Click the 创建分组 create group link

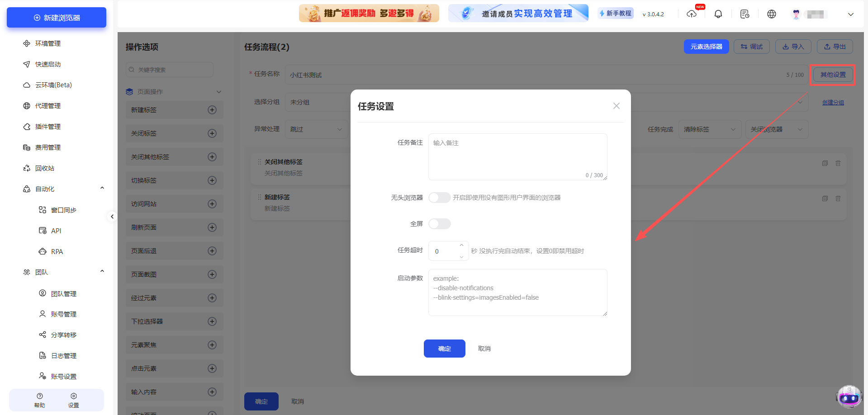pyautogui.click(x=833, y=102)
